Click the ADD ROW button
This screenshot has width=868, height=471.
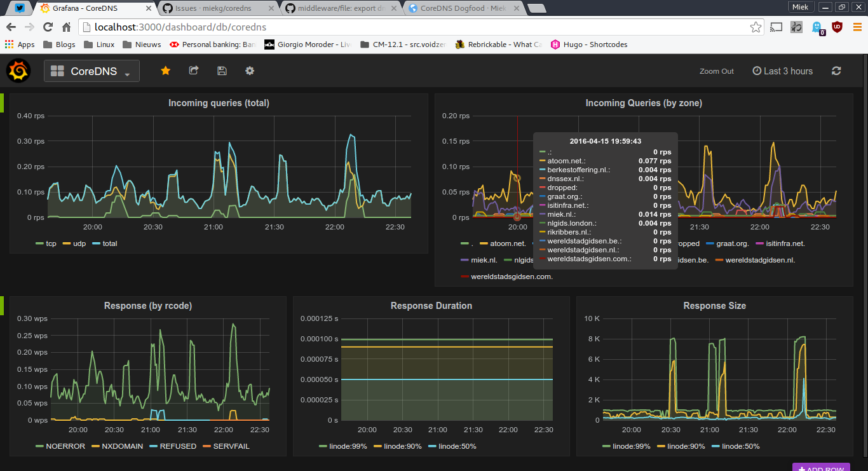click(821, 467)
